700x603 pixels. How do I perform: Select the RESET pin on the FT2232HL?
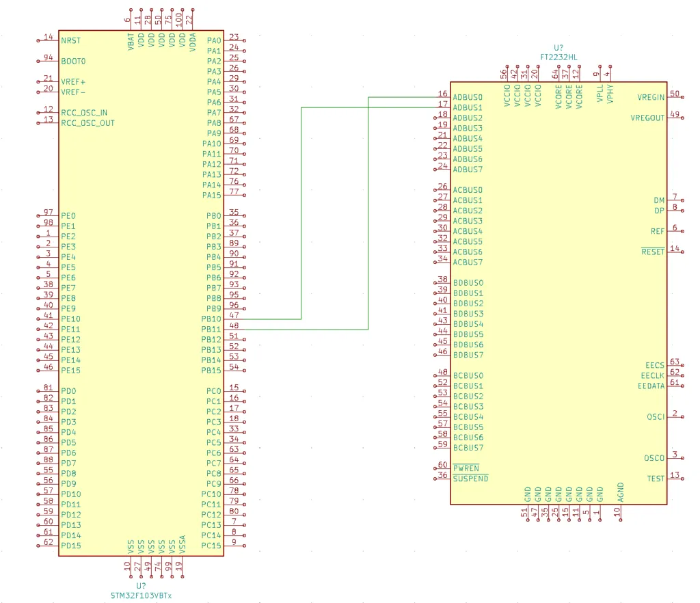[x=675, y=252]
